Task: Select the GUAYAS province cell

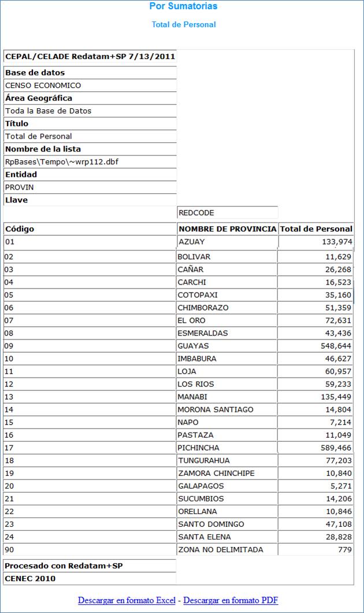Action: pos(226,346)
